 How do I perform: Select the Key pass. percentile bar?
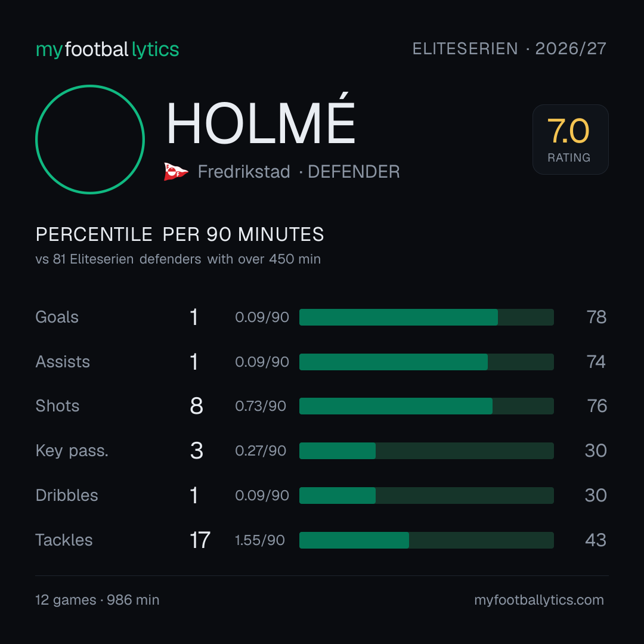426,451
